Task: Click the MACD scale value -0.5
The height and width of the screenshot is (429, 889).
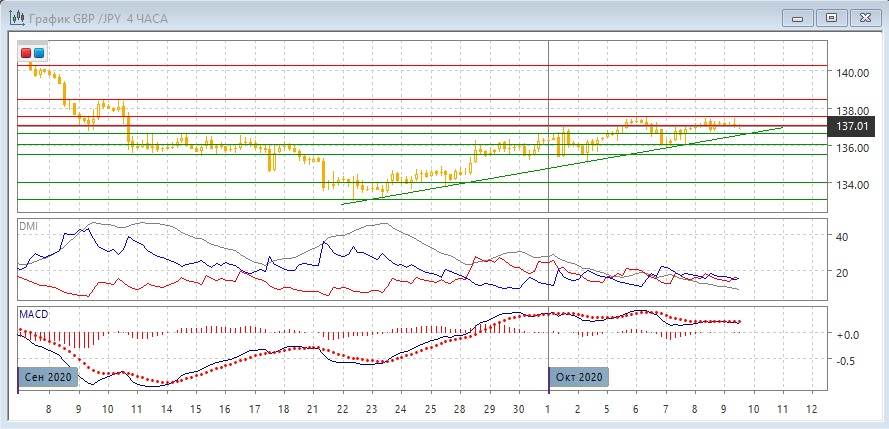Action: [845, 361]
